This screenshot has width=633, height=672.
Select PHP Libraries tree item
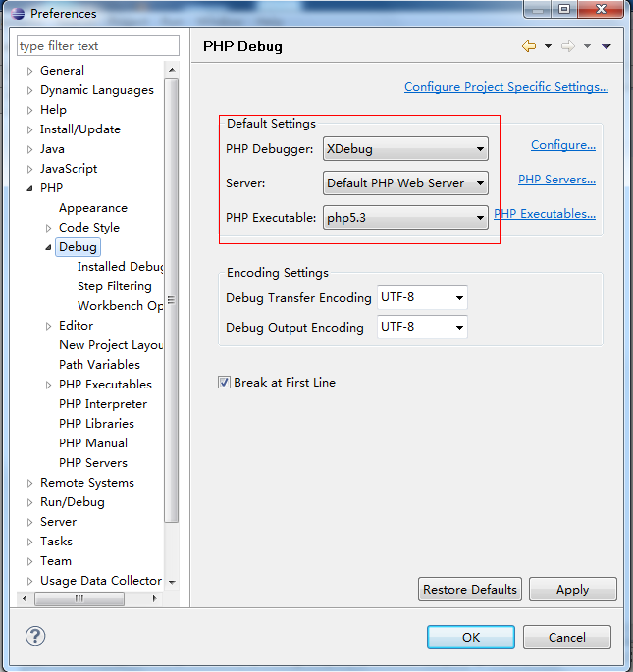[x=96, y=424]
